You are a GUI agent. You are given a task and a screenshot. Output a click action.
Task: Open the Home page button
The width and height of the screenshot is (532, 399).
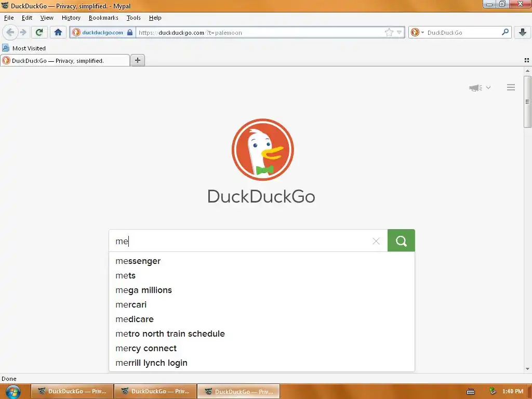(x=58, y=32)
